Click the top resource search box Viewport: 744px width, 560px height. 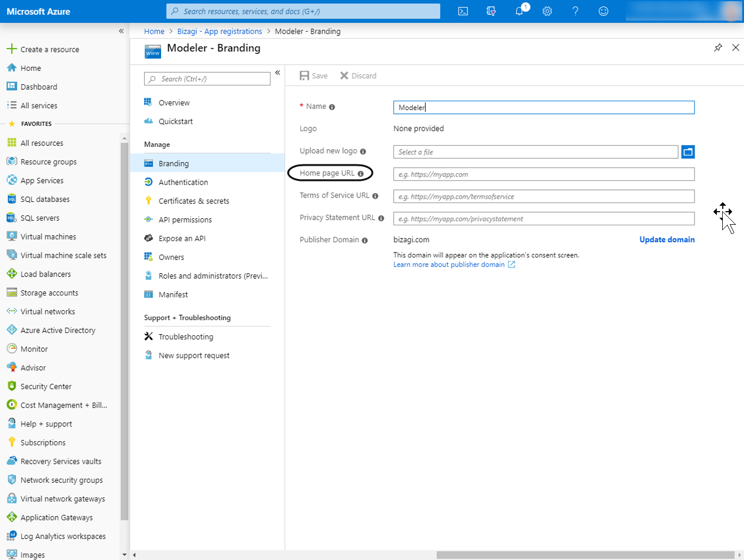303,11
